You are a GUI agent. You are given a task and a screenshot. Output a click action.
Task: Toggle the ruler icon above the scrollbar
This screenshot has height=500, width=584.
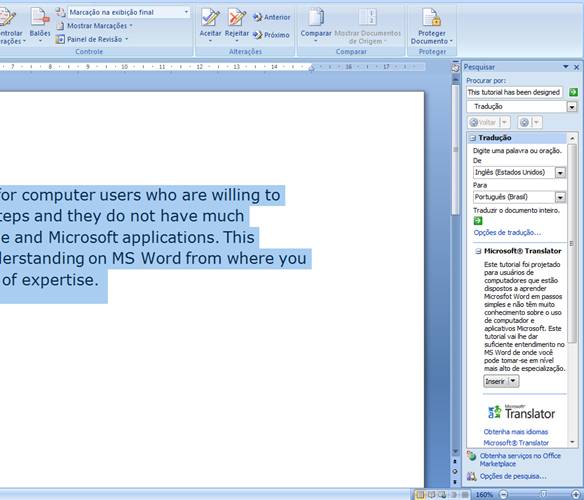455,67
